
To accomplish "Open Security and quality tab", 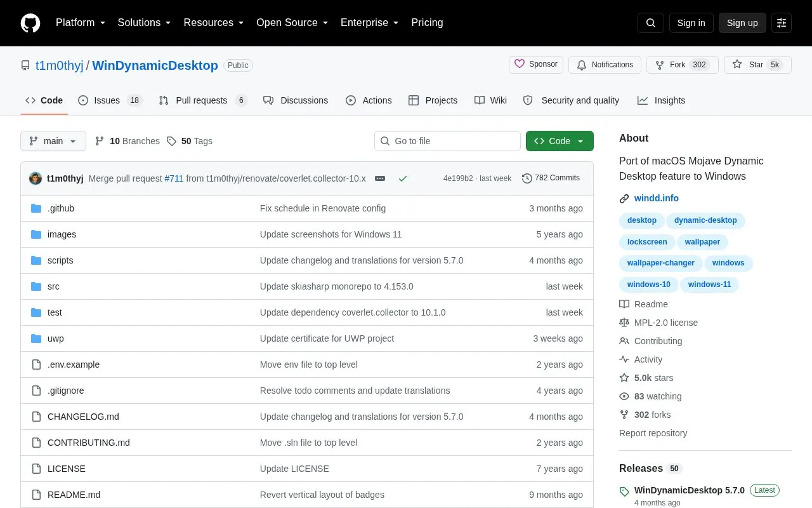I will click(571, 100).
